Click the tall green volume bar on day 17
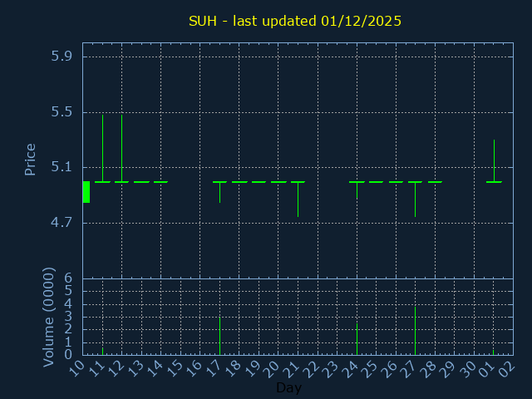 point(219,336)
